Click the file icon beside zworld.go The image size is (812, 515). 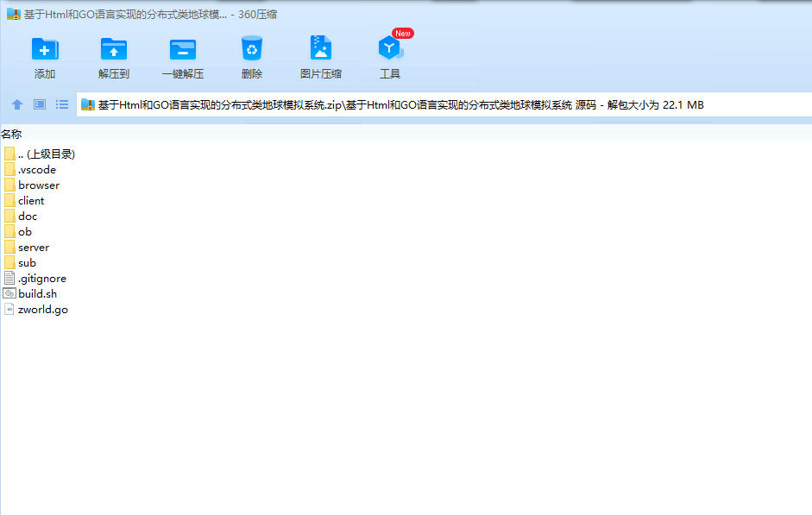click(x=9, y=309)
